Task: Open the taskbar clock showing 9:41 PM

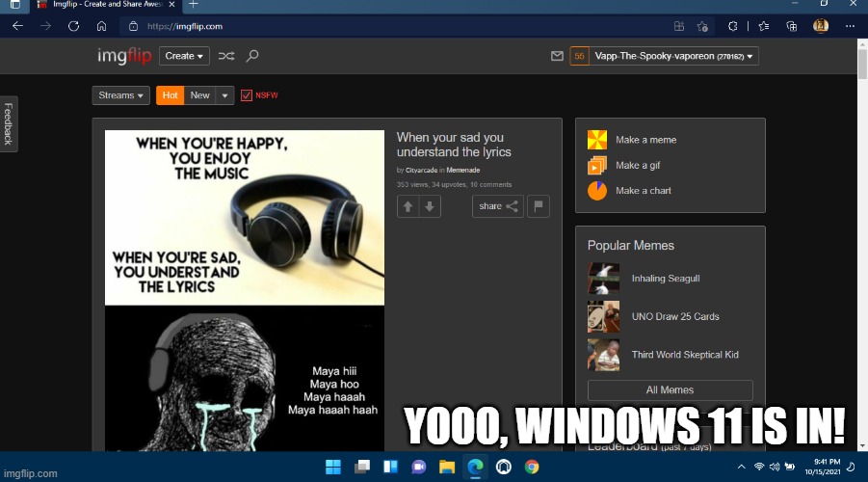Action: pos(823,467)
